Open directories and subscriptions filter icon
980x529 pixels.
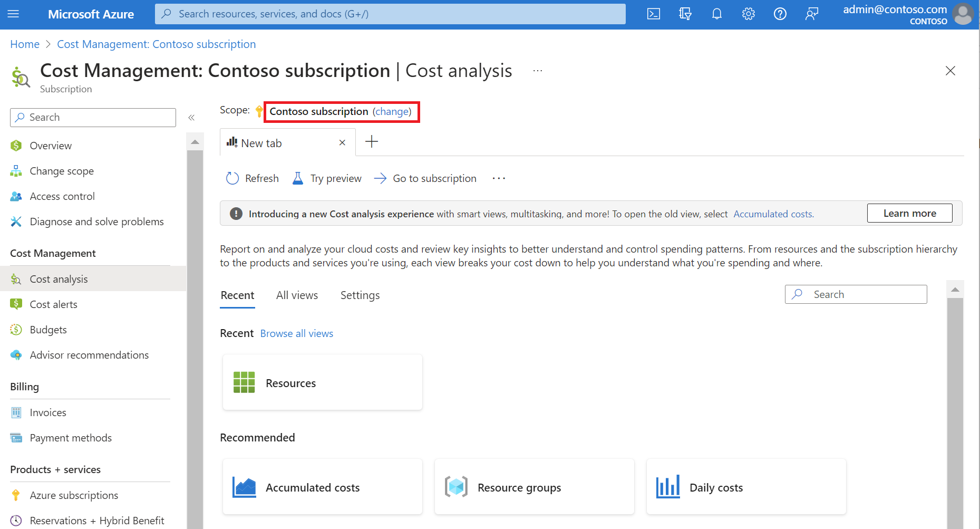tap(685, 14)
